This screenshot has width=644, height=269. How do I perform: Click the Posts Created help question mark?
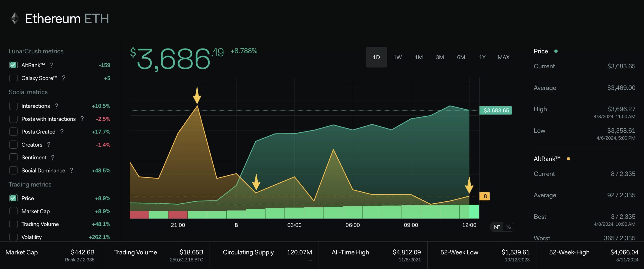62,132
